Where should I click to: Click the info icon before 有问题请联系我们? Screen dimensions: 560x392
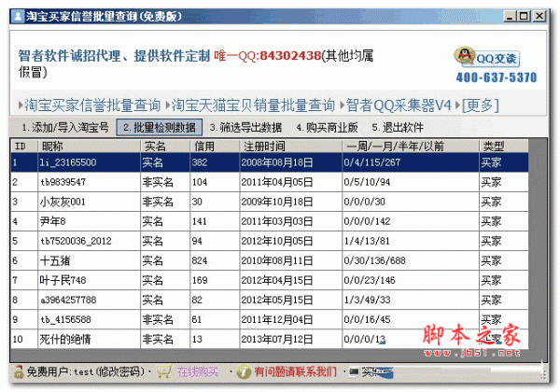pos(244,372)
